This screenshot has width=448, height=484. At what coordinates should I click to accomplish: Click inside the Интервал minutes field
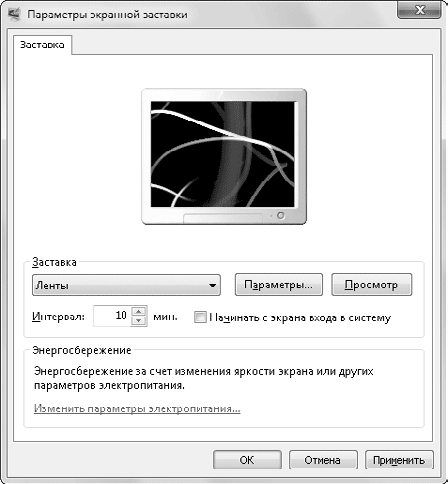coord(112,316)
